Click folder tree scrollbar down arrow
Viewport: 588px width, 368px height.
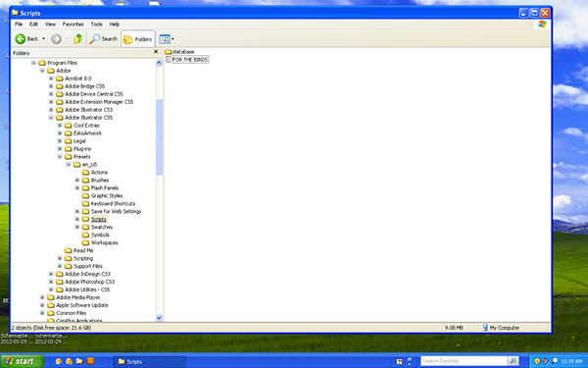click(159, 318)
